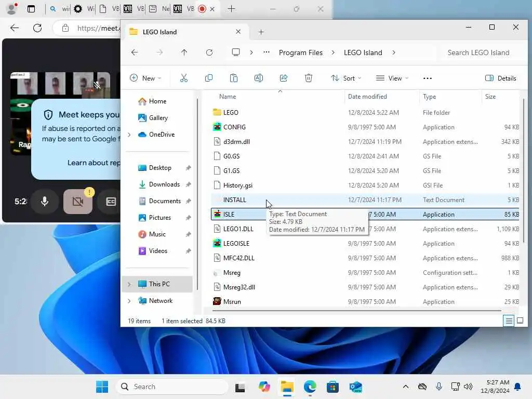Select the History.gsi file
532x399 pixels.
365,185
